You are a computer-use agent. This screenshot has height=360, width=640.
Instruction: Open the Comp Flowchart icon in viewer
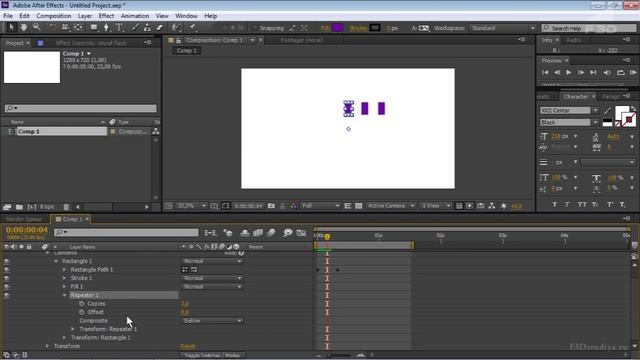tap(491, 206)
